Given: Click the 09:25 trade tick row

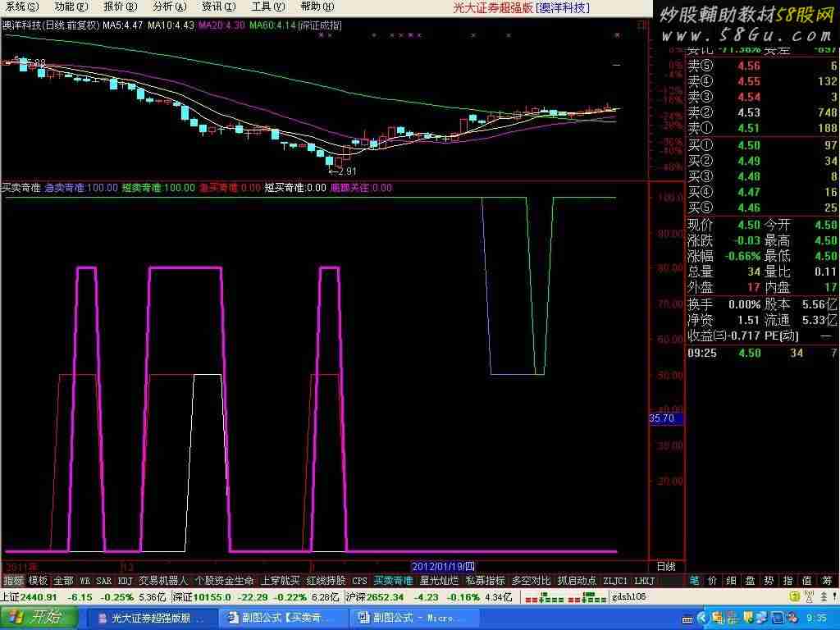Looking at the screenshot, I should click(762, 353).
